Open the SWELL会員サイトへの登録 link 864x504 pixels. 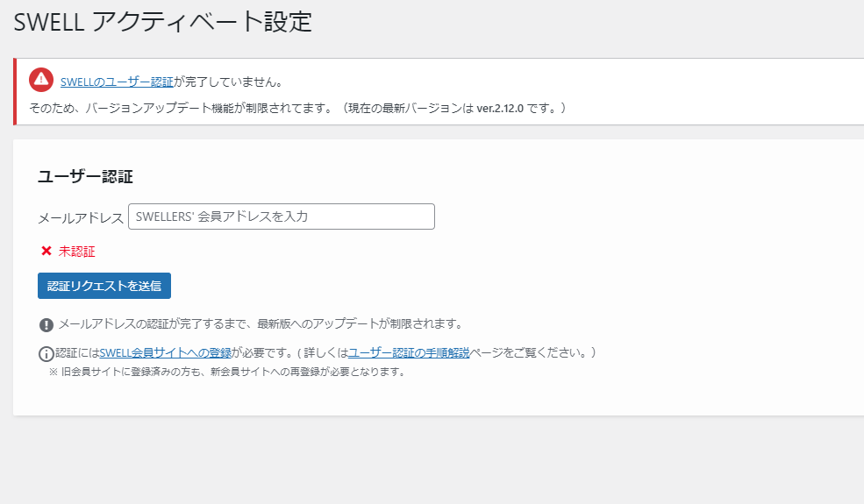coord(165,353)
